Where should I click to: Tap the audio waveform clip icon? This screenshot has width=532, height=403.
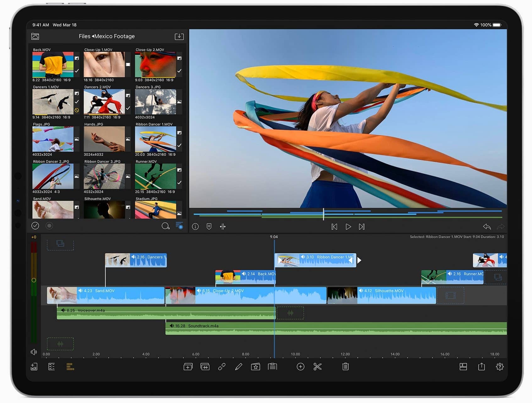click(205, 367)
